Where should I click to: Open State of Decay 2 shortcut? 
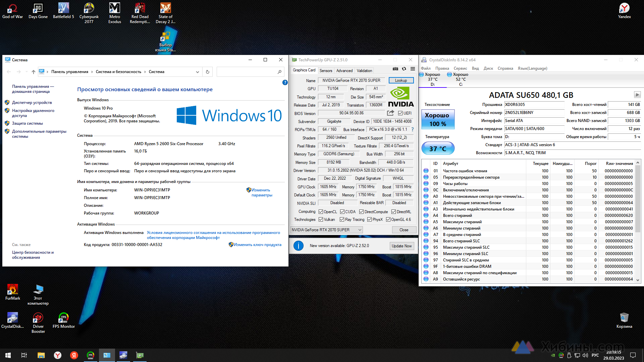coord(165,13)
